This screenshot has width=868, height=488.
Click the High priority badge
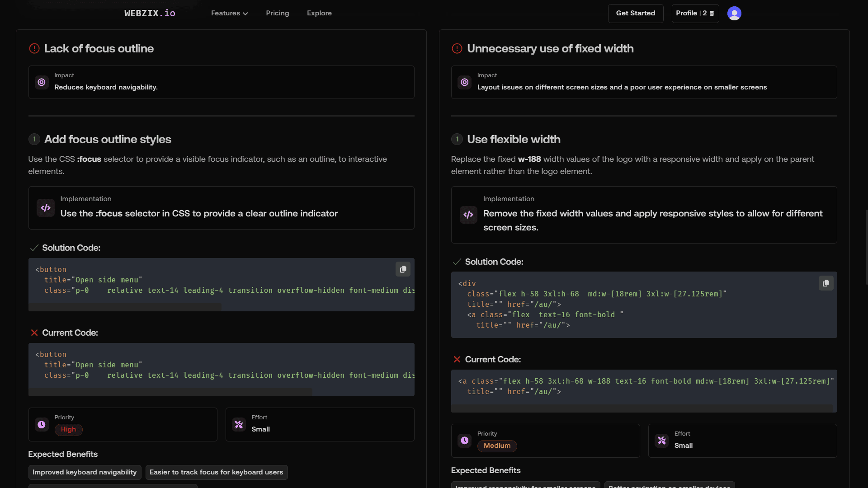coord(68,430)
